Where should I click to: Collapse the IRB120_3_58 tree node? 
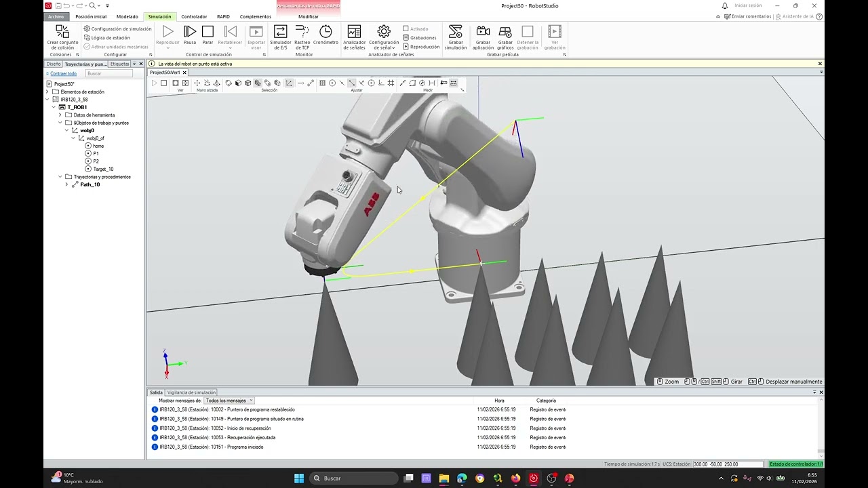(x=48, y=99)
